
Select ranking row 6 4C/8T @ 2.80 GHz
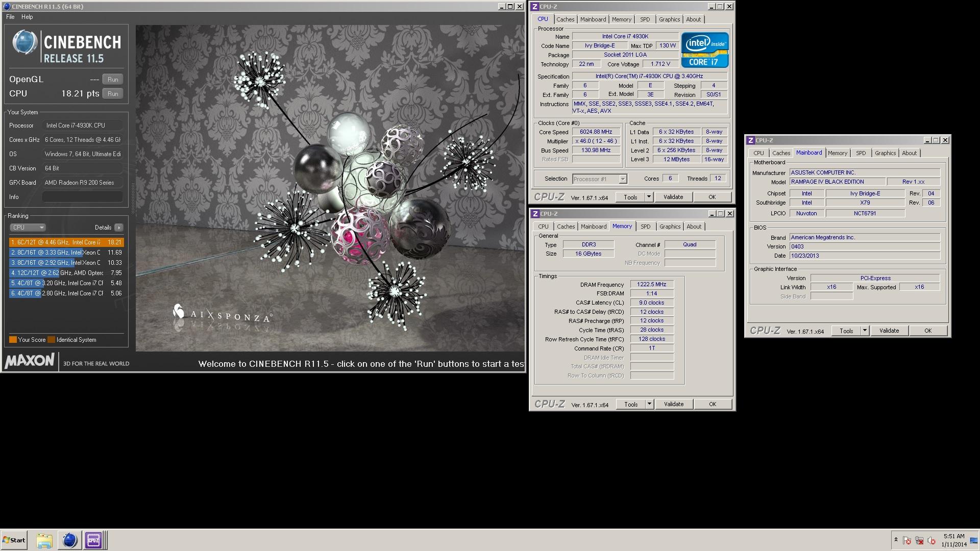click(66, 293)
